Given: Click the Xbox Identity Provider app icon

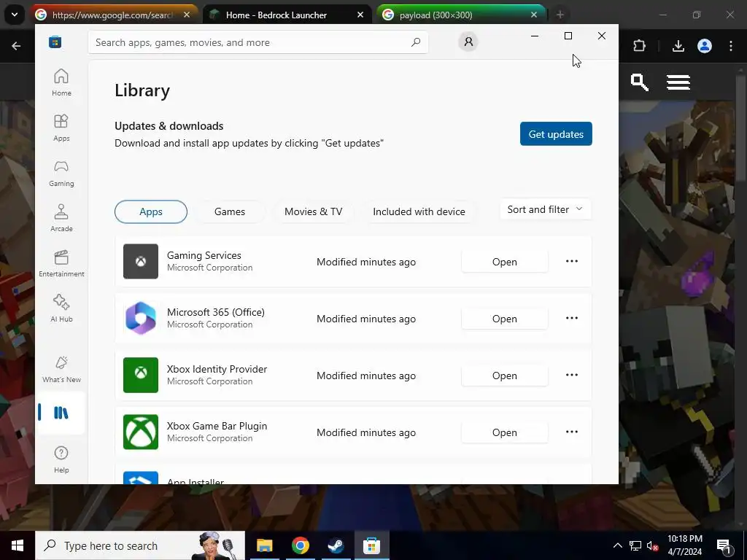Looking at the screenshot, I should (141, 376).
